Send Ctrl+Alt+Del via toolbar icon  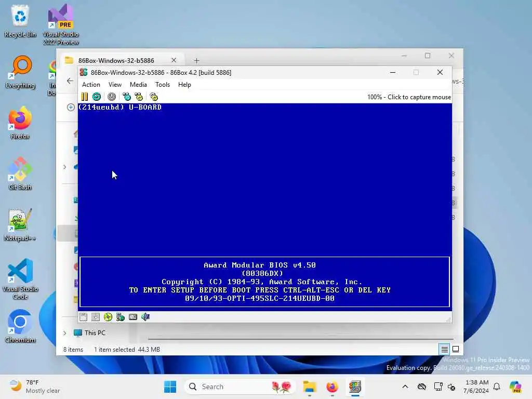(127, 97)
